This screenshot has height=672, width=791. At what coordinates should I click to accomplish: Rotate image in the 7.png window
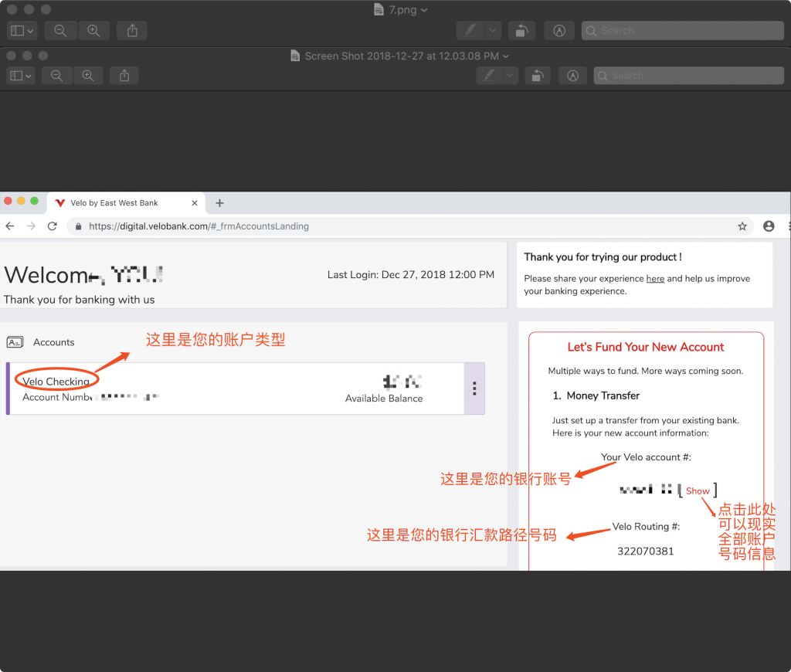point(521,31)
